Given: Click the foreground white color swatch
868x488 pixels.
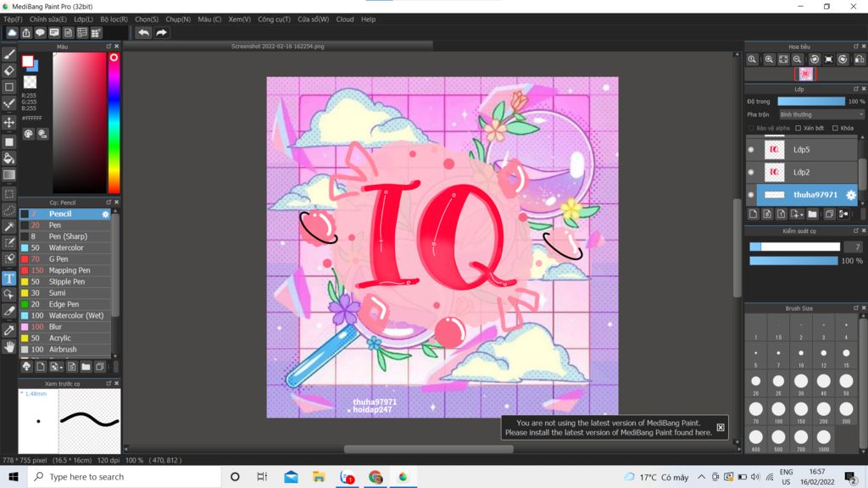Looking at the screenshot, I should 27,61.
